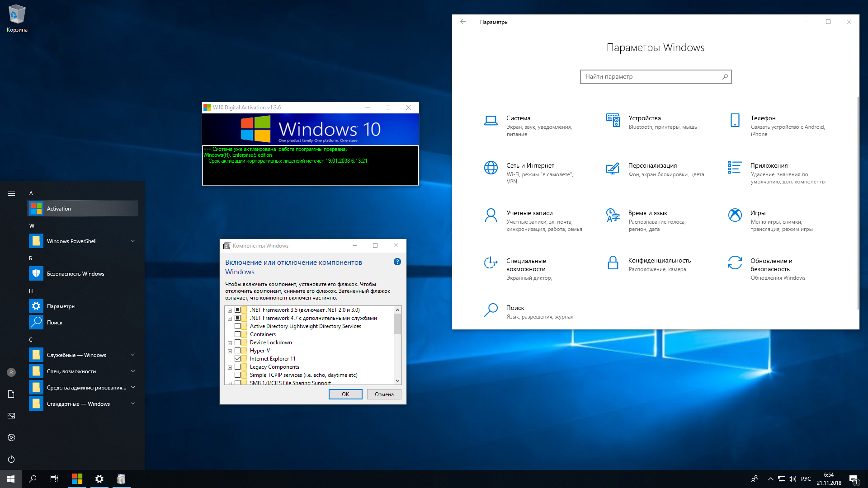The width and height of the screenshot is (868, 488).
Task: Uncheck Internet Explorer 11 checkbox
Action: [x=237, y=359]
